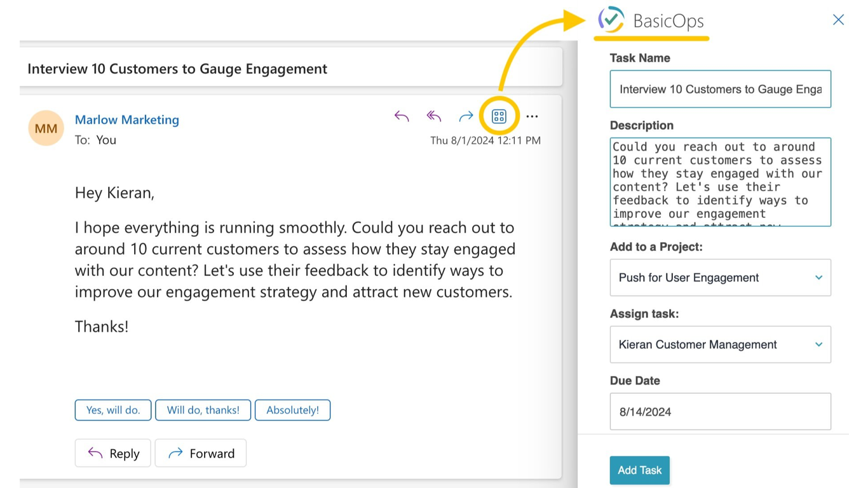Viewport: 868px width, 488px height.
Task: Click the forward arrow icon in email header
Action: [466, 116]
